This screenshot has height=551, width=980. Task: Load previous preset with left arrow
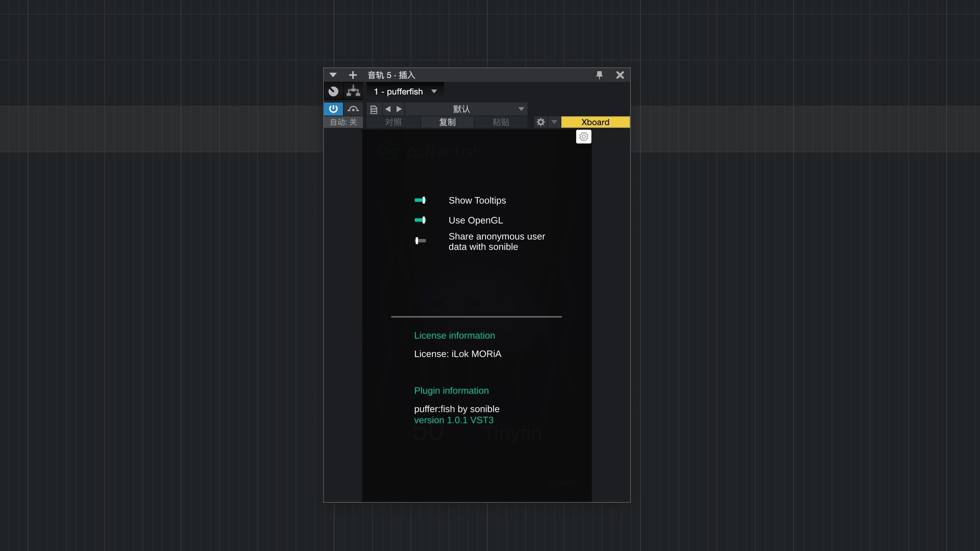(x=388, y=109)
